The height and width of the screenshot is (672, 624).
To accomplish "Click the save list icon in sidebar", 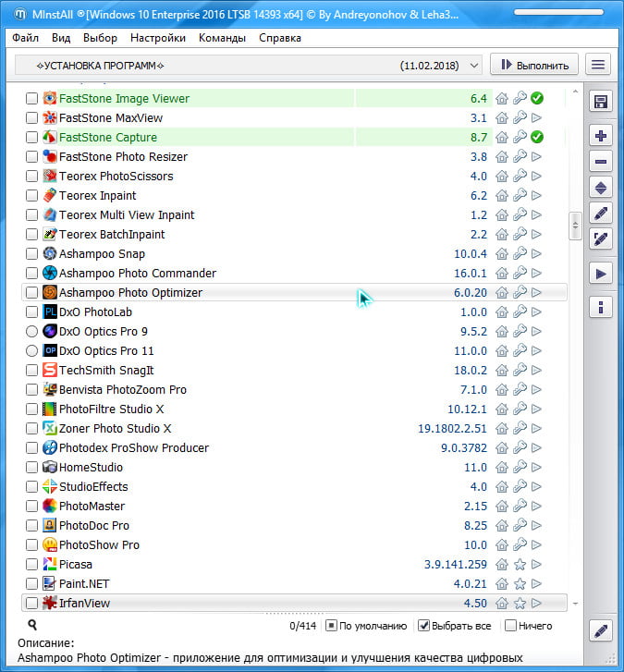I will pyautogui.click(x=601, y=102).
